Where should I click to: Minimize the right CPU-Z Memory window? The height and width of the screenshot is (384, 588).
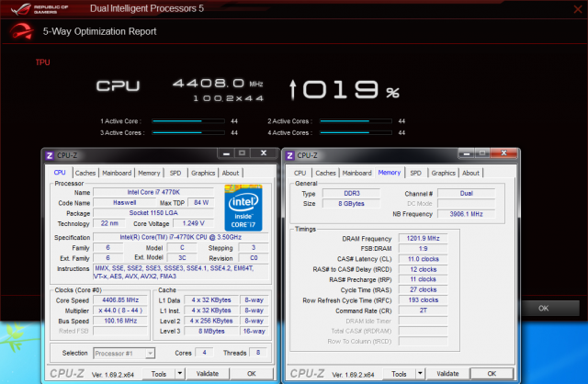pos(467,153)
